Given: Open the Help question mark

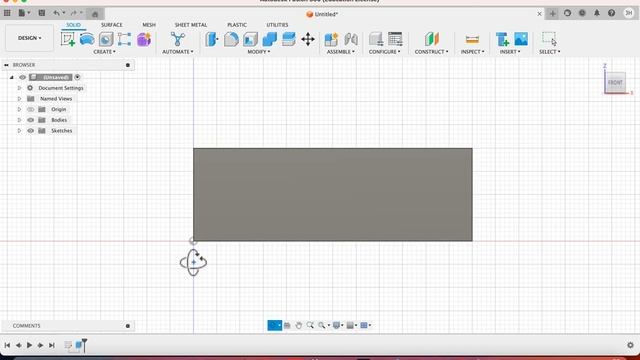Looking at the screenshot, I should [611, 13].
